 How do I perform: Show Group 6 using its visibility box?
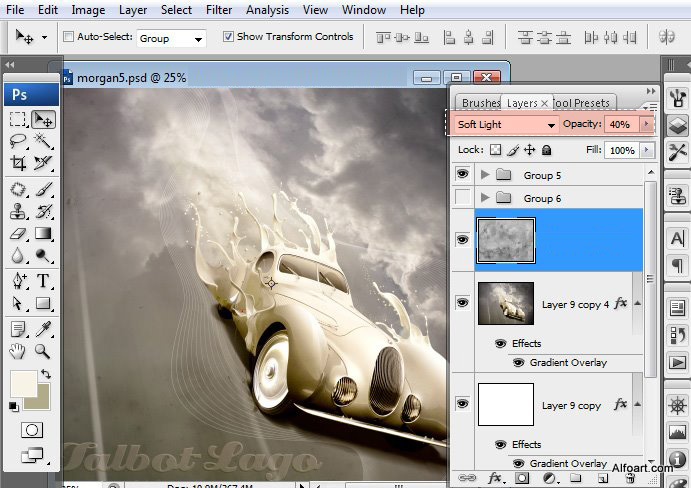coord(462,197)
